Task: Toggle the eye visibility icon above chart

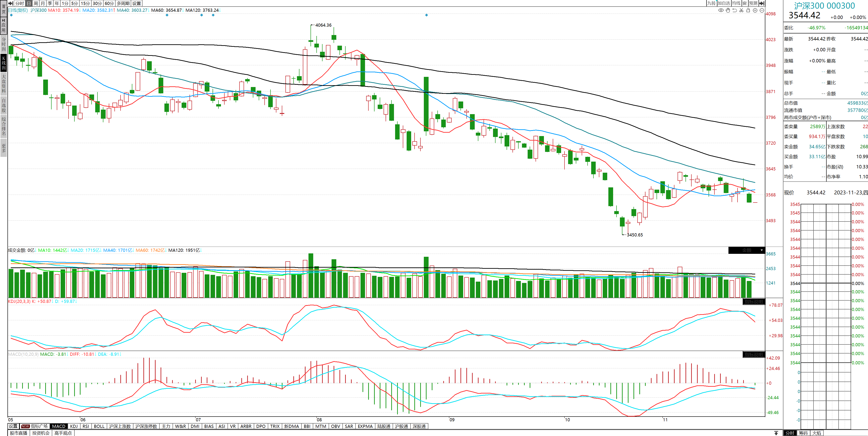Action: 721,10
